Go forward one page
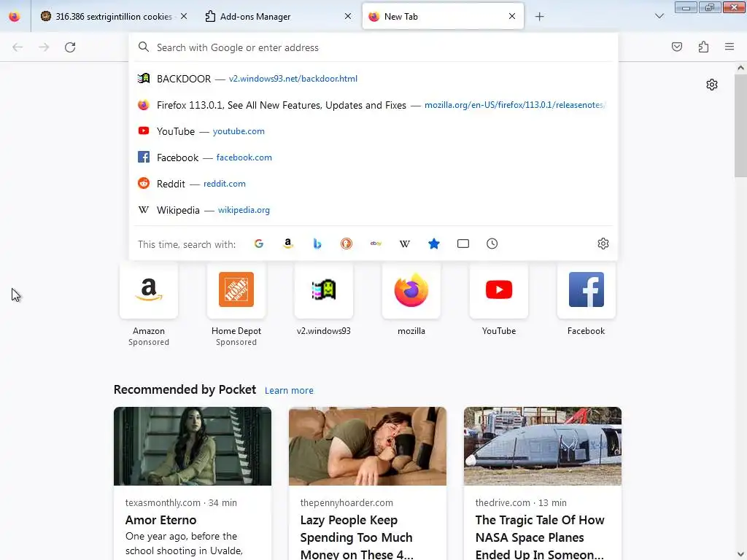The height and width of the screenshot is (560, 747). (x=44, y=47)
